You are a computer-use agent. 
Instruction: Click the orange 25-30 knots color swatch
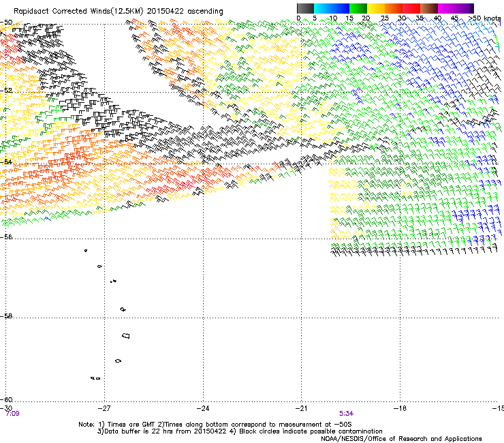click(394, 8)
